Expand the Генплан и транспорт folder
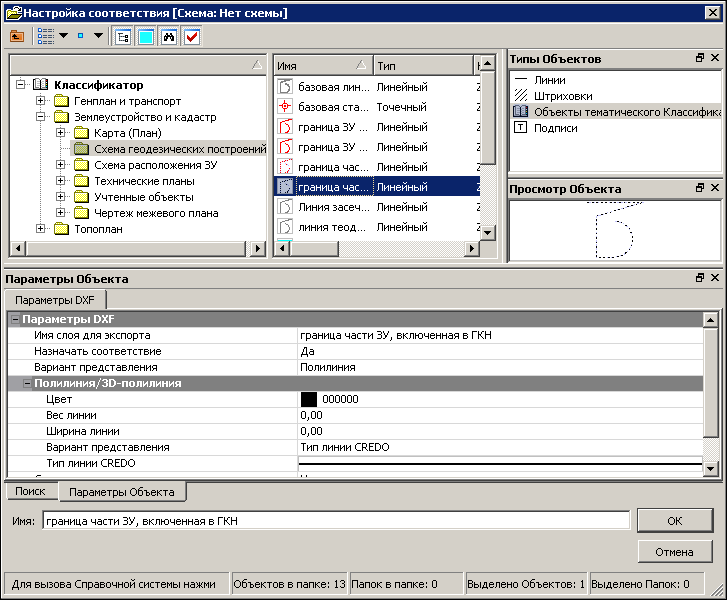The height and width of the screenshot is (600, 727). click(41, 101)
